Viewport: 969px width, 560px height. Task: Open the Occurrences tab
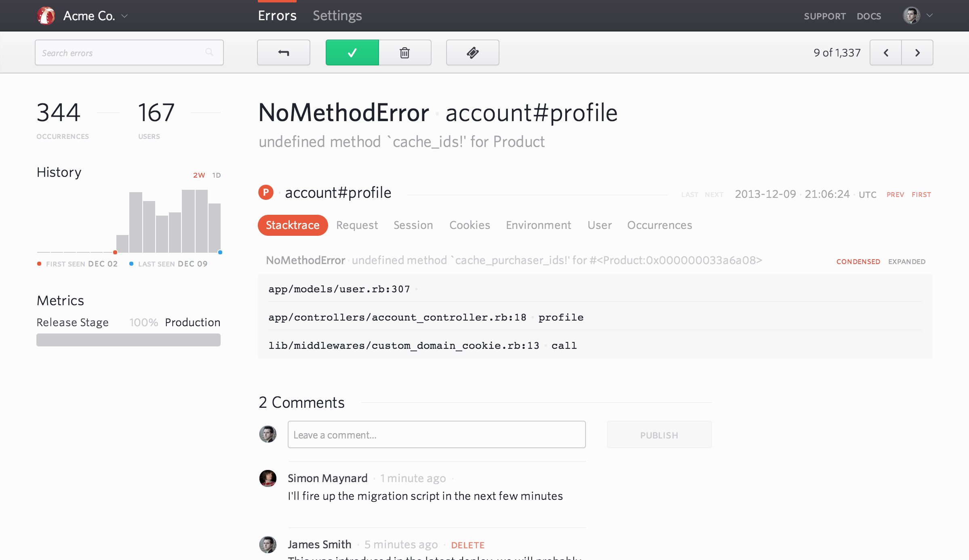pos(659,225)
